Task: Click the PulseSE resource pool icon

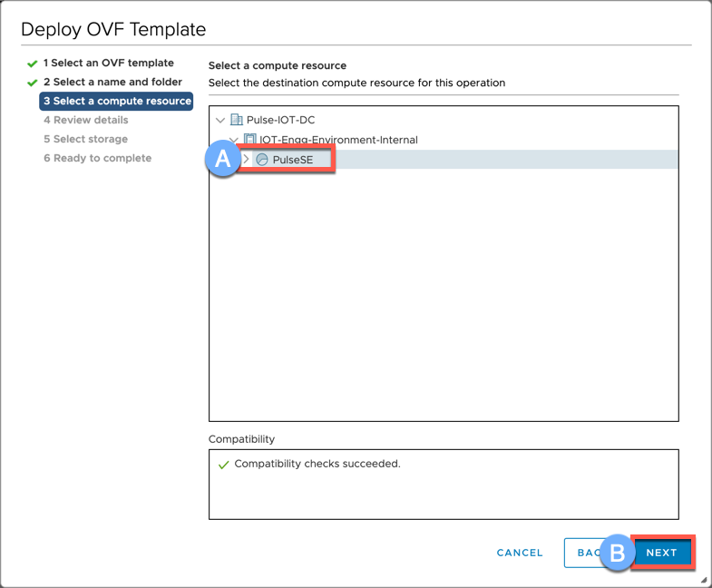Action: pos(262,160)
